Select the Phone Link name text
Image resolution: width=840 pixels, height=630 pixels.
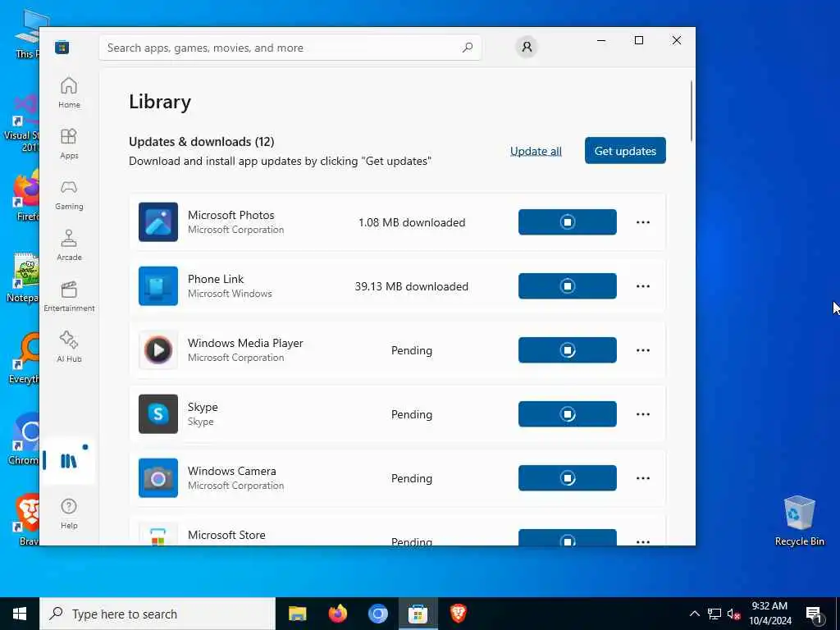[216, 279]
